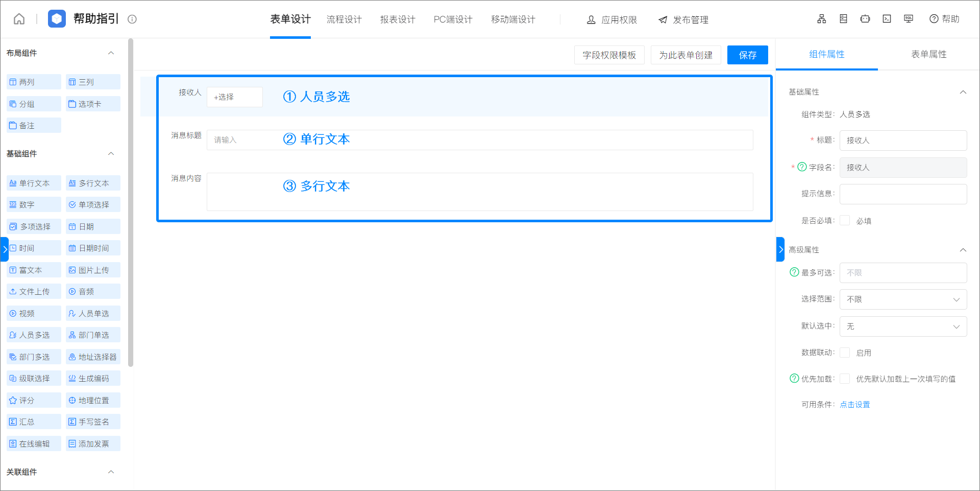Select the 选项卡 layout component
The width and height of the screenshot is (980, 491).
click(x=93, y=104)
